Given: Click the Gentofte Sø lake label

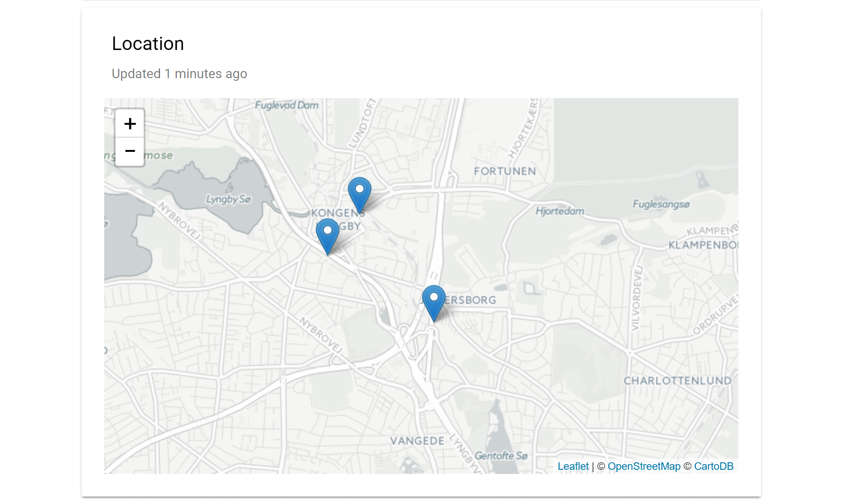Looking at the screenshot, I should [x=501, y=456].
